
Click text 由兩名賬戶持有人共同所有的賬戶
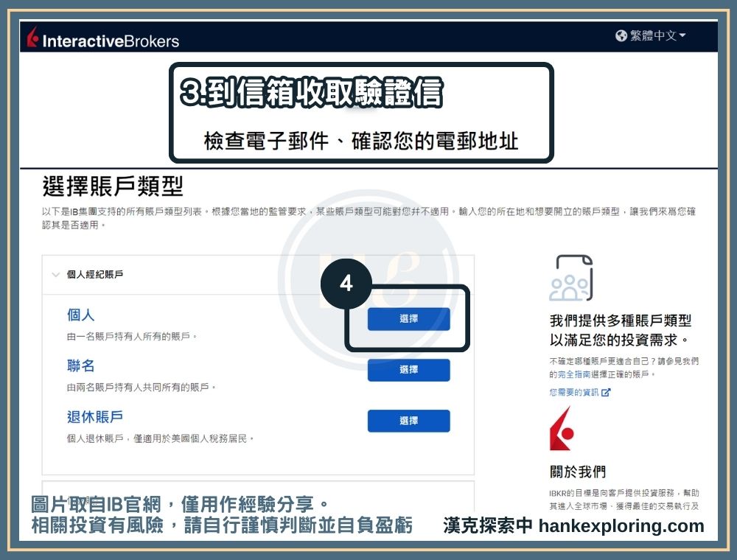(141, 387)
